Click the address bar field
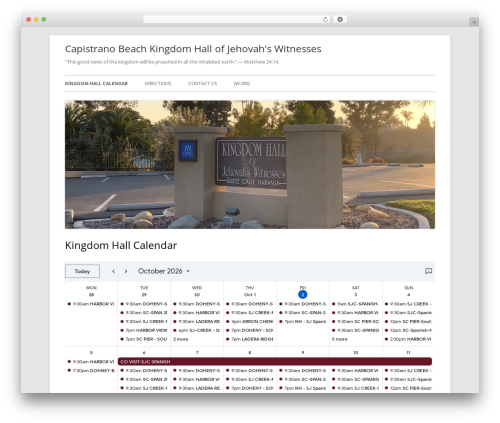The height and width of the screenshot is (423, 500). coord(237,19)
